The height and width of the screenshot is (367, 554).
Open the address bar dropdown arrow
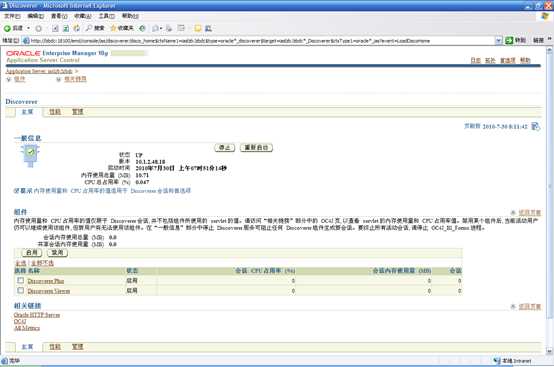point(498,41)
